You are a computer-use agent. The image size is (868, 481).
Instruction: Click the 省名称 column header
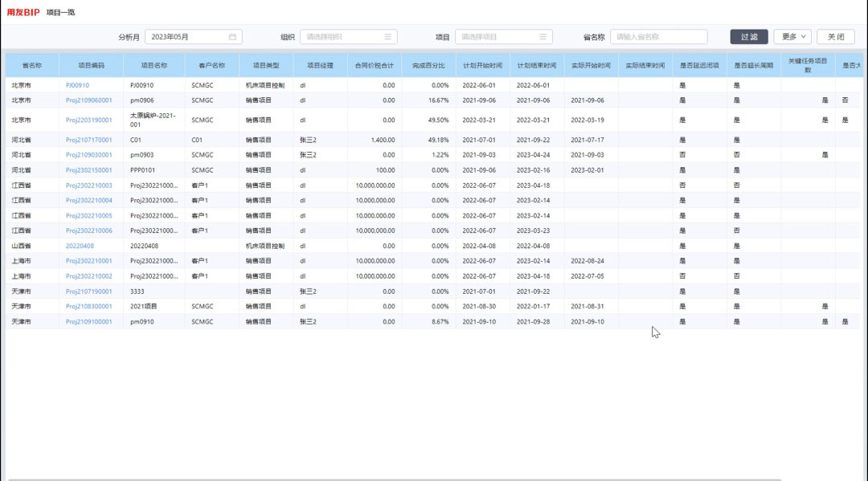tap(32, 65)
